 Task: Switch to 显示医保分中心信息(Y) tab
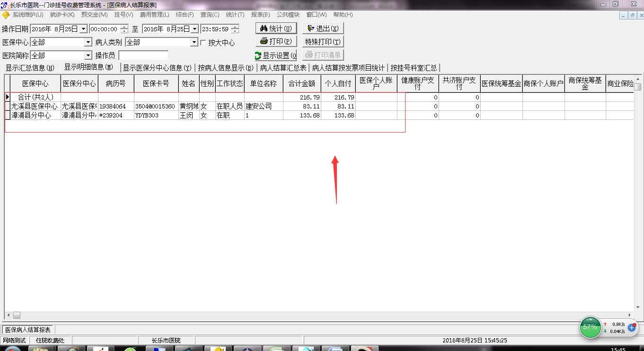pos(158,68)
